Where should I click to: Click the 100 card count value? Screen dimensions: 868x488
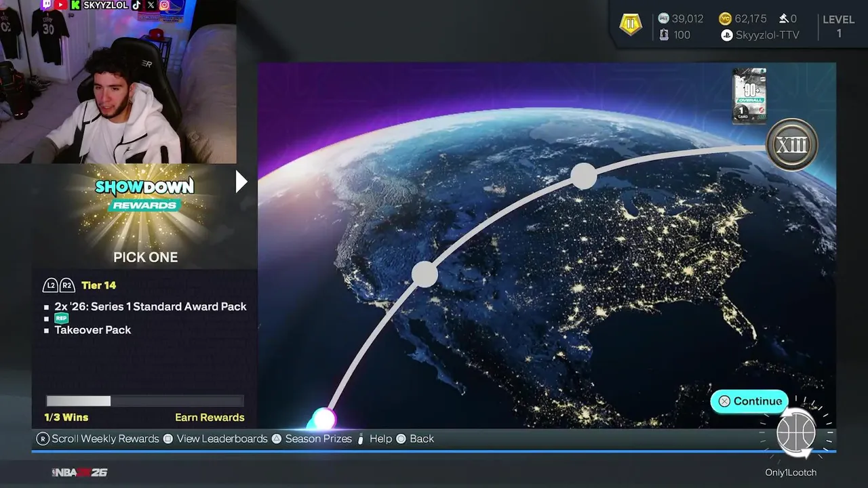[682, 35]
